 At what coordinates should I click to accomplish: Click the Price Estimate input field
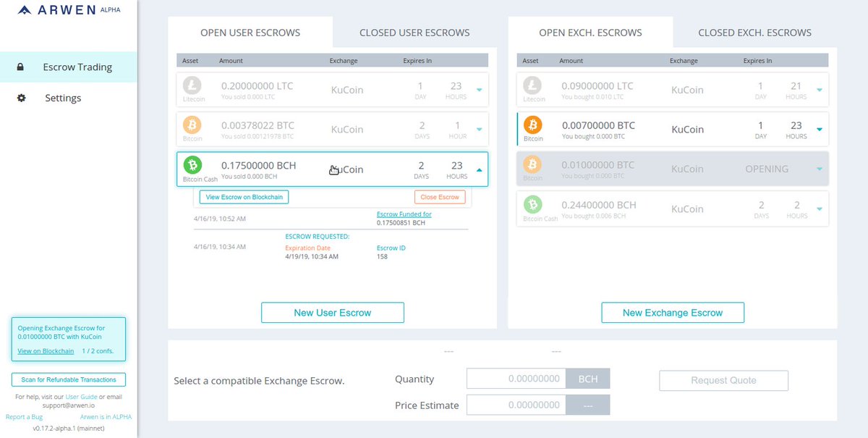[x=516, y=405]
